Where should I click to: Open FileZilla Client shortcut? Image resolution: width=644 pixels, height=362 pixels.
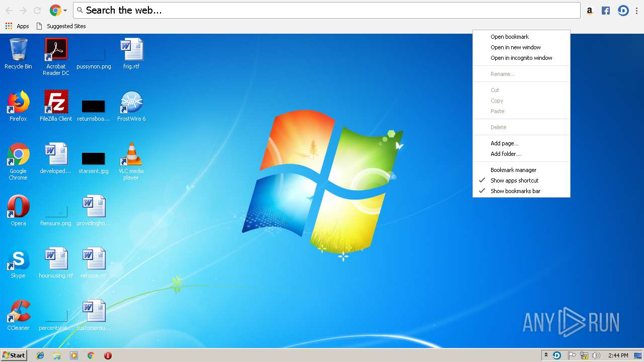tap(56, 106)
